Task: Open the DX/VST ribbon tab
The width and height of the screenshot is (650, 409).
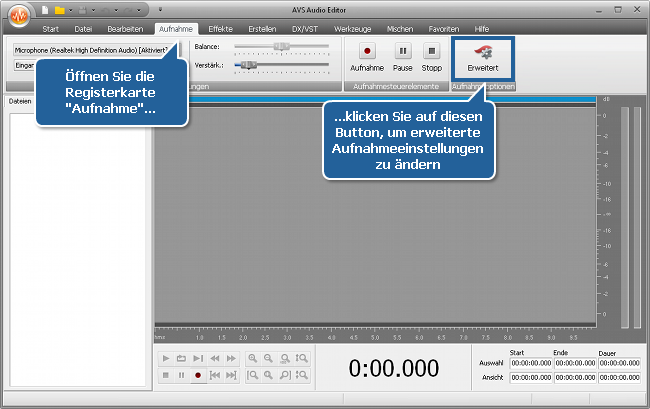Action: point(305,29)
